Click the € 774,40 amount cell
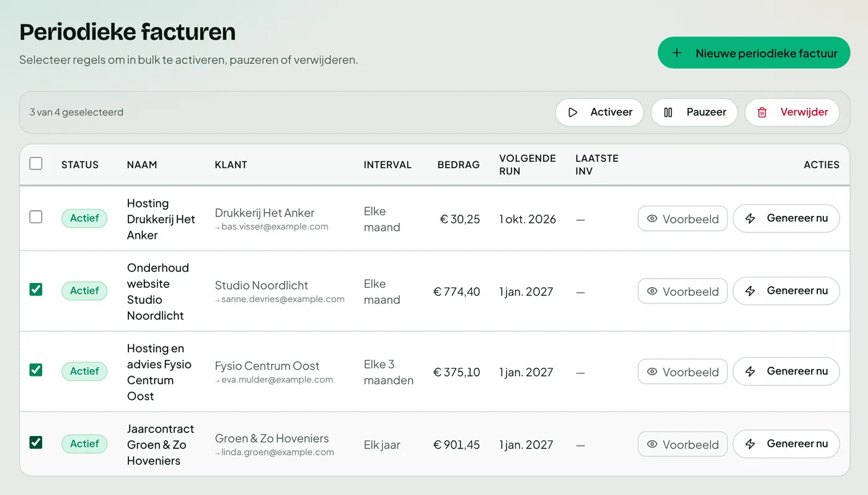This screenshot has width=868, height=495. pyautogui.click(x=456, y=292)
